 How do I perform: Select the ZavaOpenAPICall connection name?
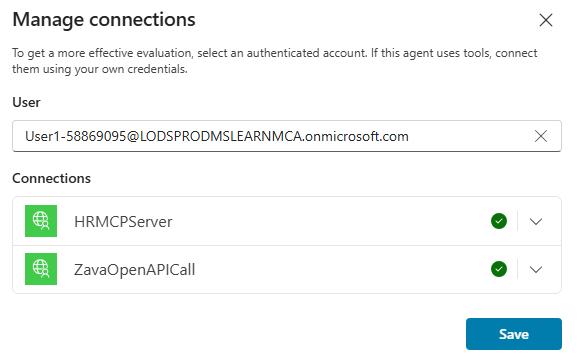point(135,269)
